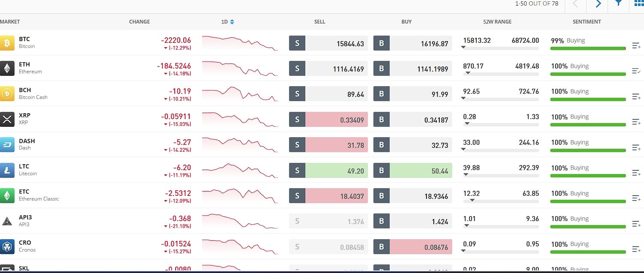
Task: Click the Market column header
Action: click(x=10, y=22)
